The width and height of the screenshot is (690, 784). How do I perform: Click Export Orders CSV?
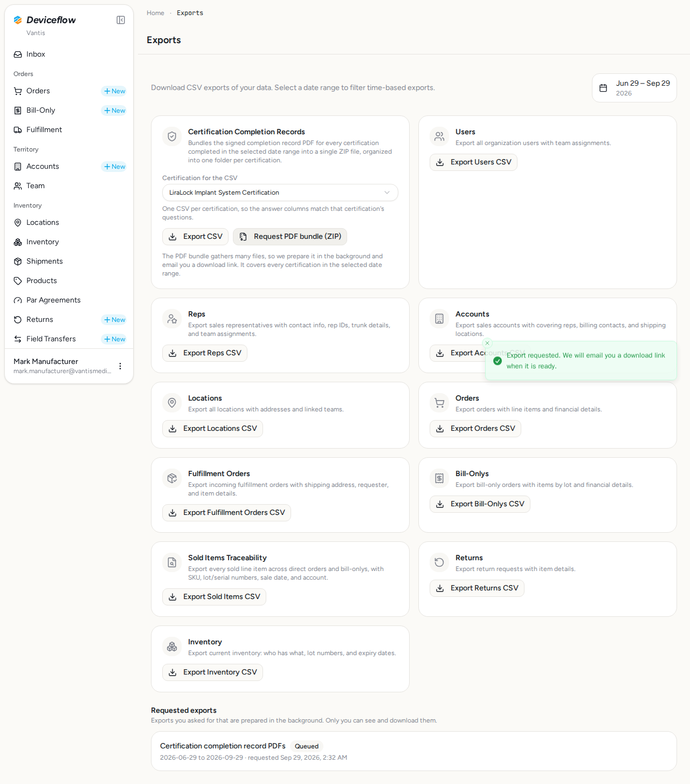475,429
